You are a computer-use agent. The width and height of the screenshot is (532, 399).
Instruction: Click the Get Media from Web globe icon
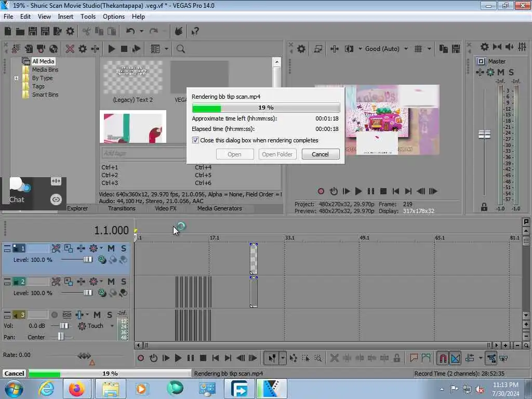pos(54,49)
